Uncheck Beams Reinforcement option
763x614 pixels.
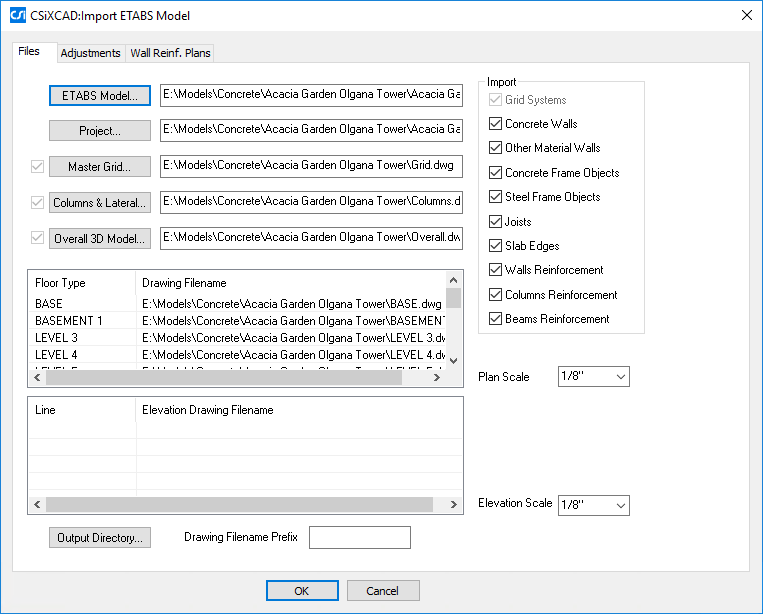click(x=495, y=319)
